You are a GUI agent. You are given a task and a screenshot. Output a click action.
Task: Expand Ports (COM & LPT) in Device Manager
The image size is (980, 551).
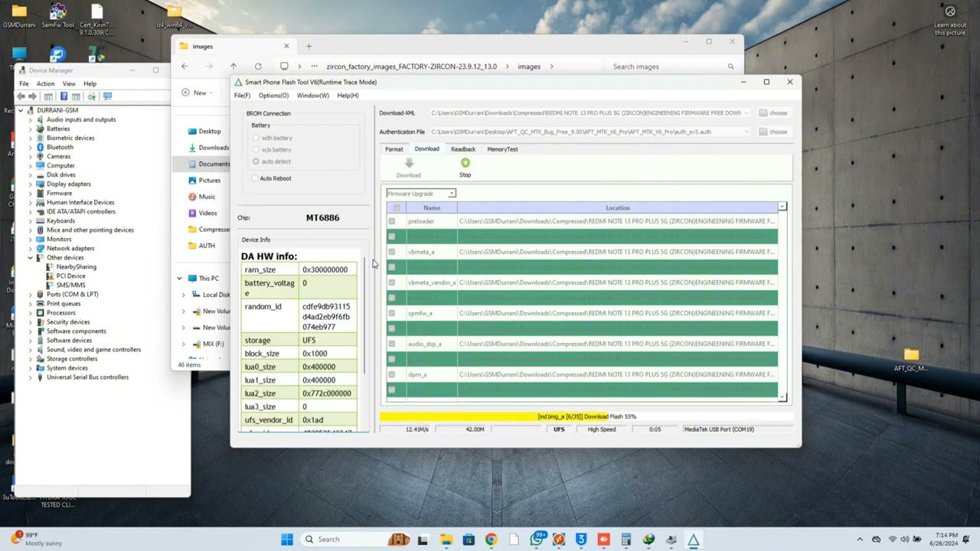(x=31, y=295)
